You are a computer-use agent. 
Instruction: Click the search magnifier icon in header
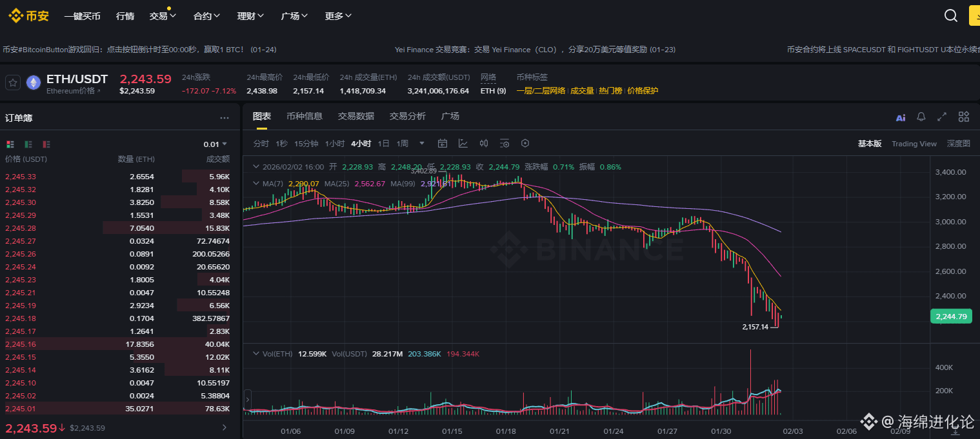(950, 16)
